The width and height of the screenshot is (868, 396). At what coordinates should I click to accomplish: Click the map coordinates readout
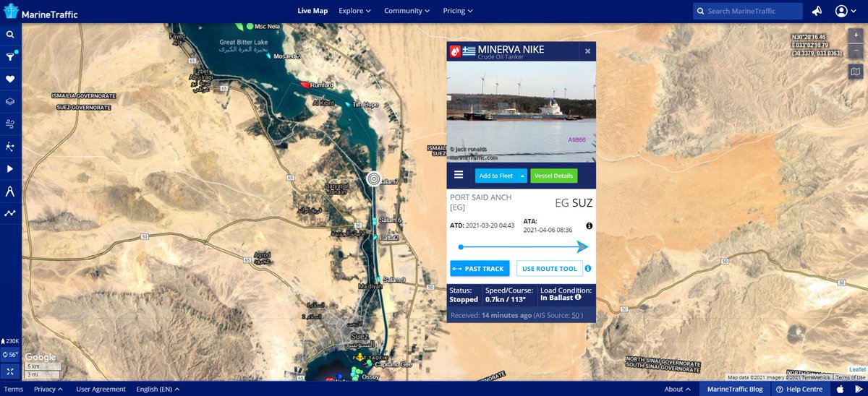(x=817, y=45)
